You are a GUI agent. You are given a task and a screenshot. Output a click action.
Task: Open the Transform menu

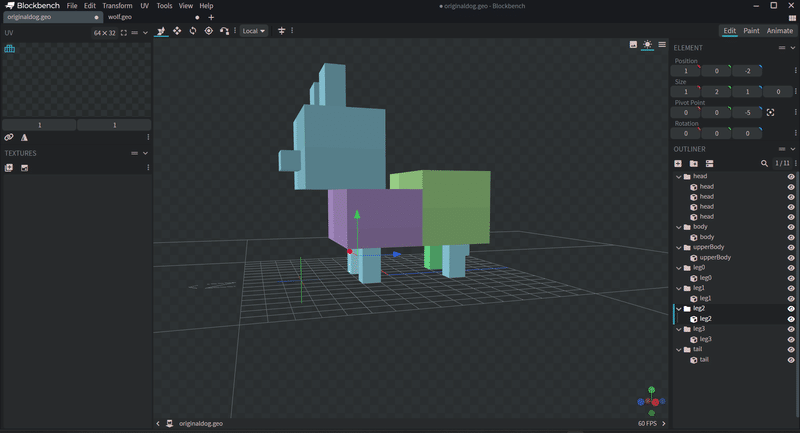[117, 6]
